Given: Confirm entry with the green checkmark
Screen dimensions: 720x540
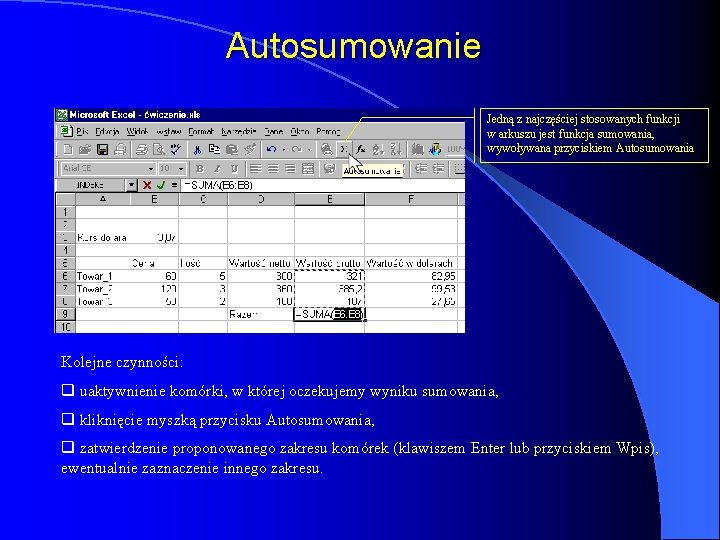Looking at the screenshot, I should point(161,185).
